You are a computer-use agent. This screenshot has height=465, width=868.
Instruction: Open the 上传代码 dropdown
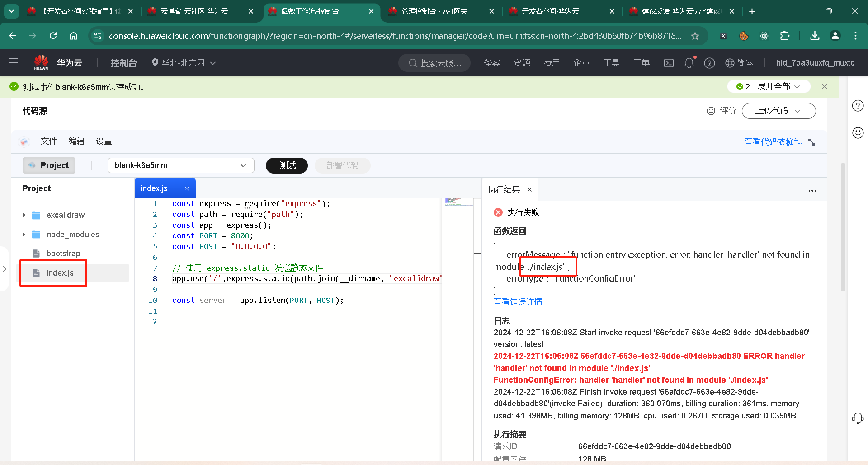778,111
